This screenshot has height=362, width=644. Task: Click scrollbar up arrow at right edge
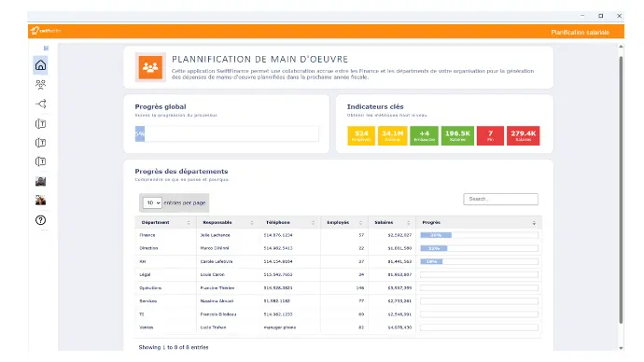pyautogui.click(x=621, y=47)
